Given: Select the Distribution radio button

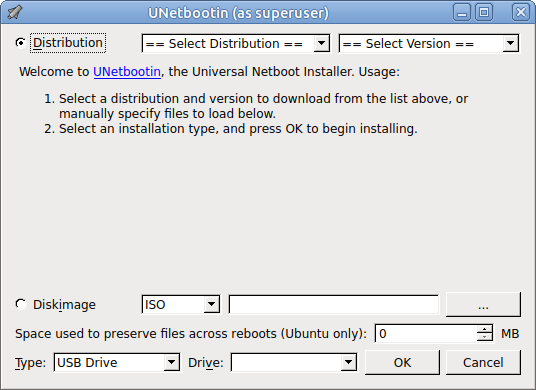Looking at the screenshot, I should tap(21, 43).
